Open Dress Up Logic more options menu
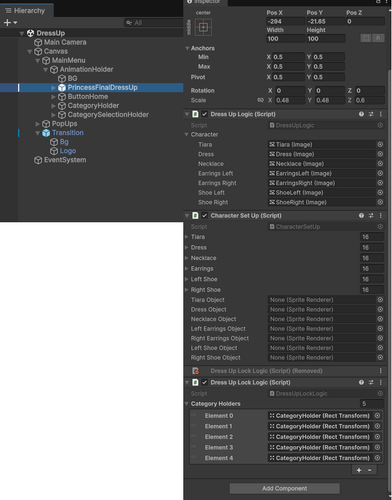The image size is (392, 500). tap(380, 114)
